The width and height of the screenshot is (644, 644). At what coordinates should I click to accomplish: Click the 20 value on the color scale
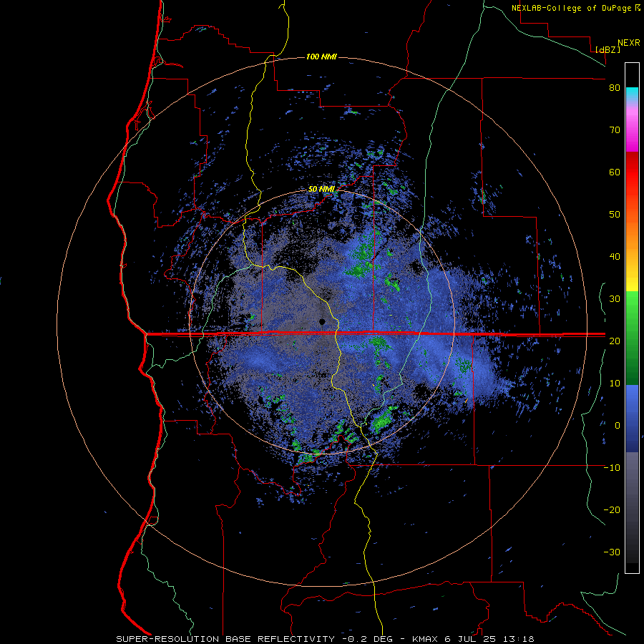(615, 341)
